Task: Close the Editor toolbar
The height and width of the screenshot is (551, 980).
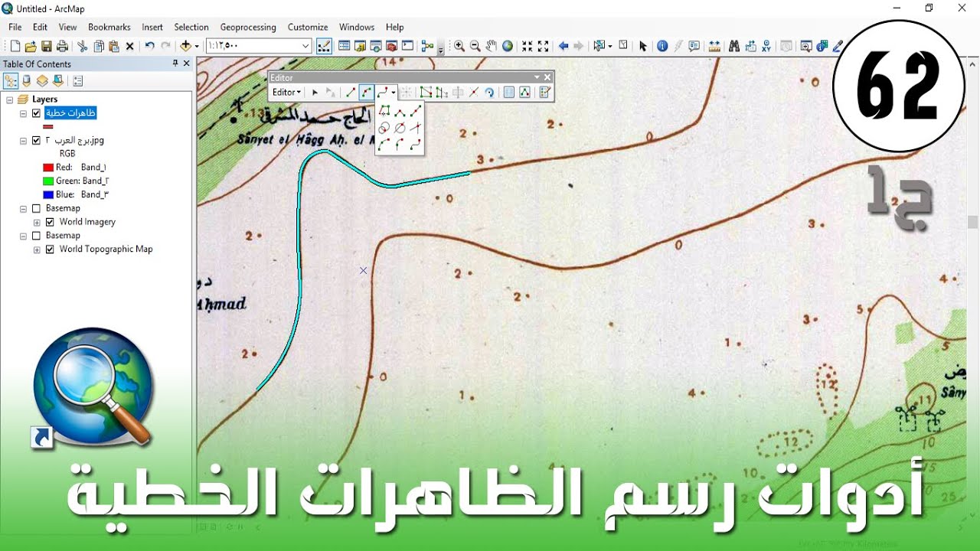Action: tap(547, 77)
